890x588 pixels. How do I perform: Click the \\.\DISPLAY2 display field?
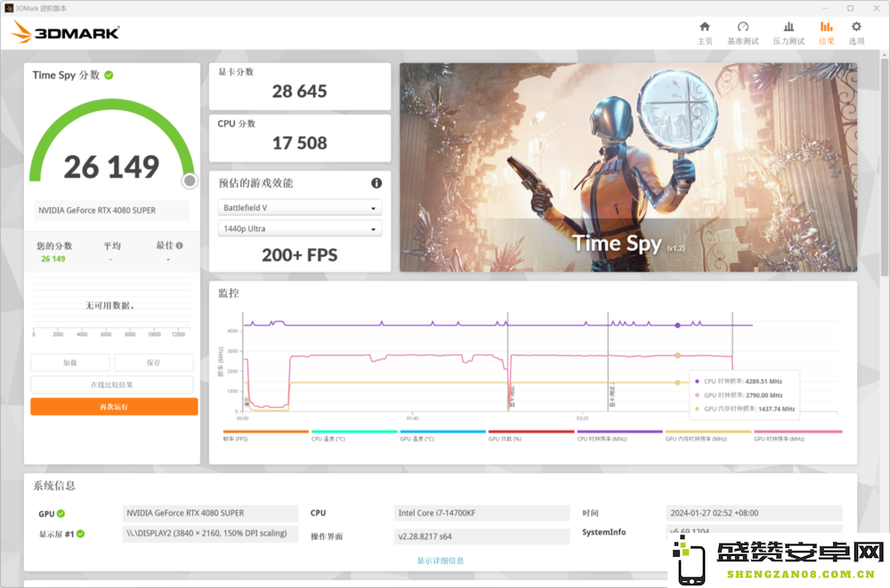point(210,534)
